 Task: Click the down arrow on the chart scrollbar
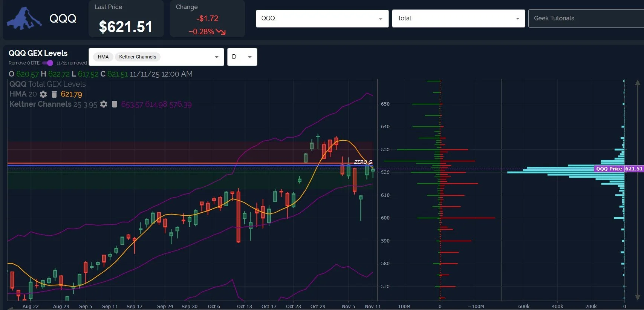(638, 297)
